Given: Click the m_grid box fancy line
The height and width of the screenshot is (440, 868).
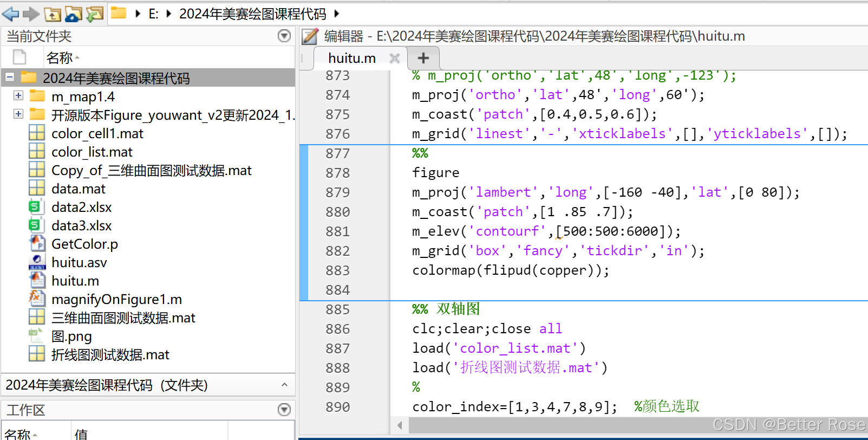Looking at the screenshot, I should [x=558, y=251].
